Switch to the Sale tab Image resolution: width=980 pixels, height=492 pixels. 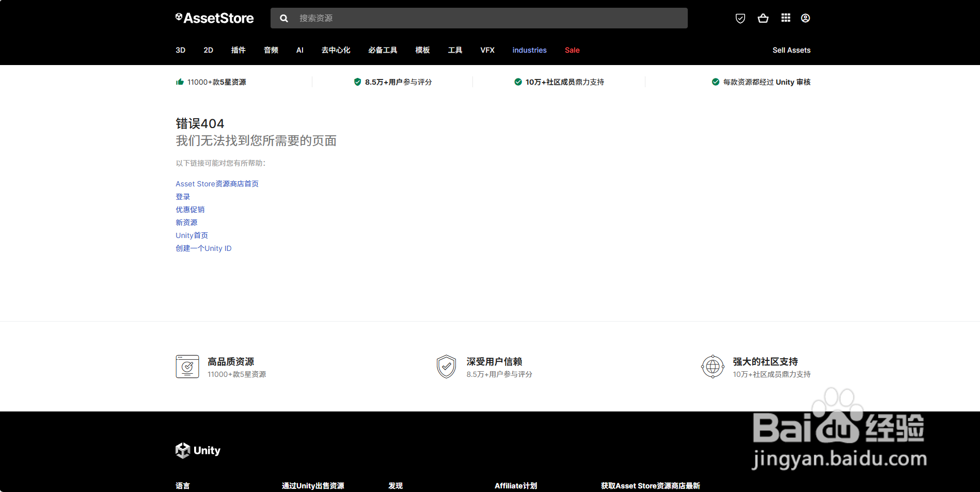(572, 50)
